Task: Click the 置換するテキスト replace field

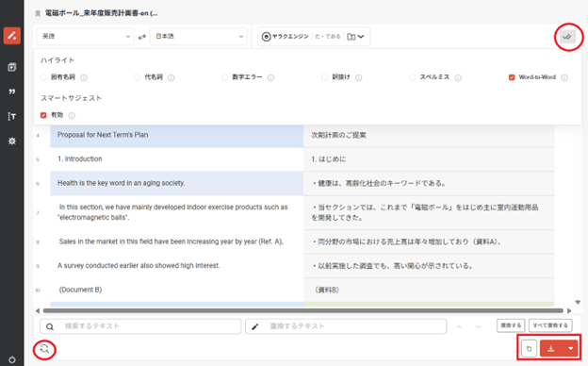Action: click(346, 326)
